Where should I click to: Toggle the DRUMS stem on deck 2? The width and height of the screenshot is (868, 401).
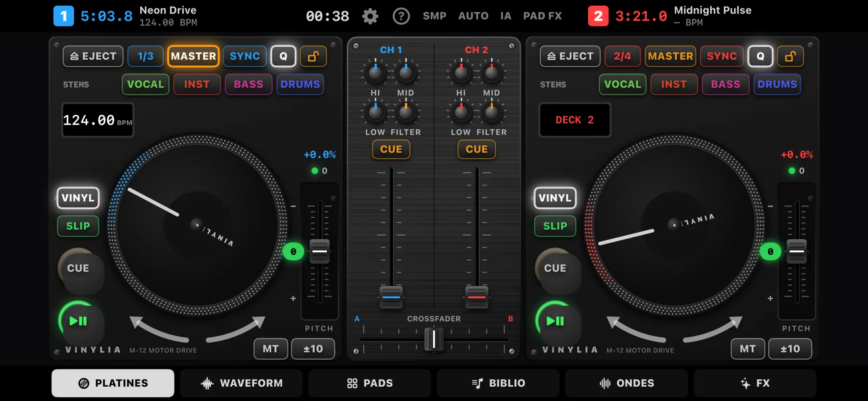pyautogui.click(x=777, y=84)
